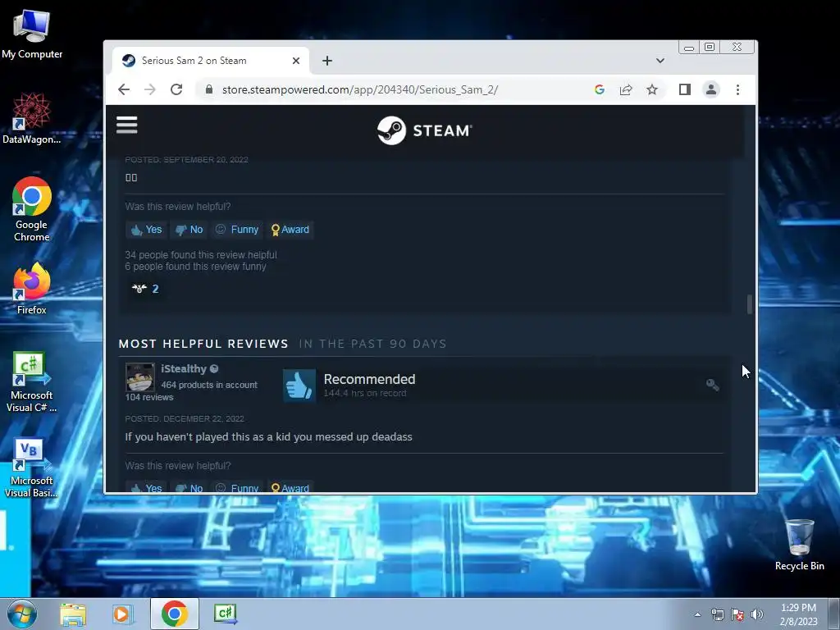840x630 pixels.
Task: Click the page vertical scrollbar thumb
Action: point(750,304)
